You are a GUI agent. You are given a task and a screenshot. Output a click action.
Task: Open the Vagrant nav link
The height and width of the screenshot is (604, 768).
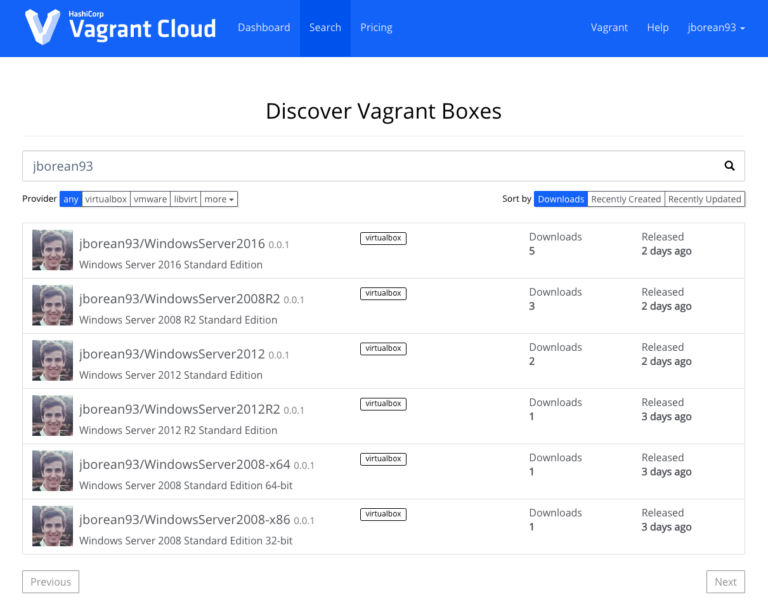click(x=609, y=27)
